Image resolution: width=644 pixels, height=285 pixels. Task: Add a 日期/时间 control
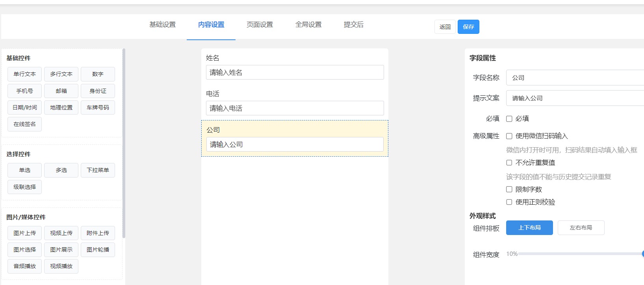(x=24, y=107)
